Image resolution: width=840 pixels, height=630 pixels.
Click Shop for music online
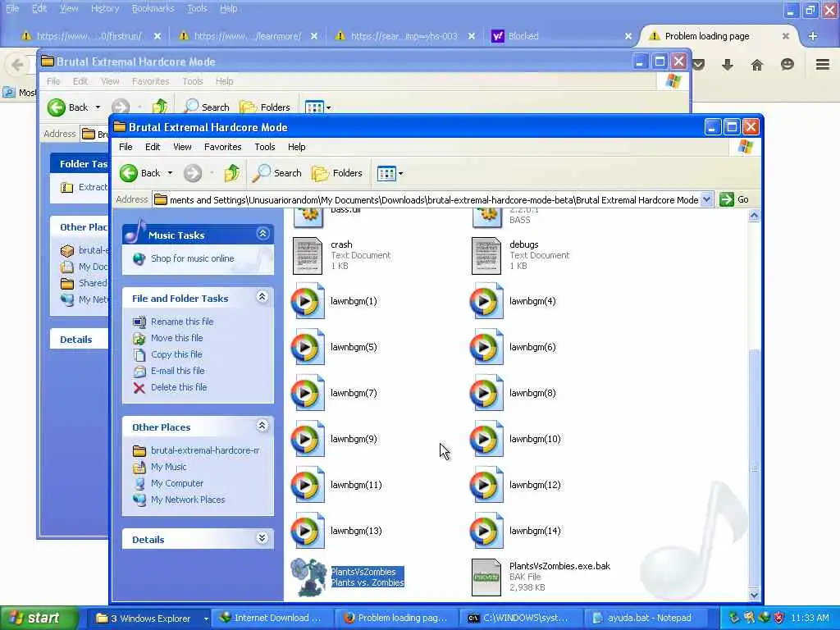pos(192,258)
